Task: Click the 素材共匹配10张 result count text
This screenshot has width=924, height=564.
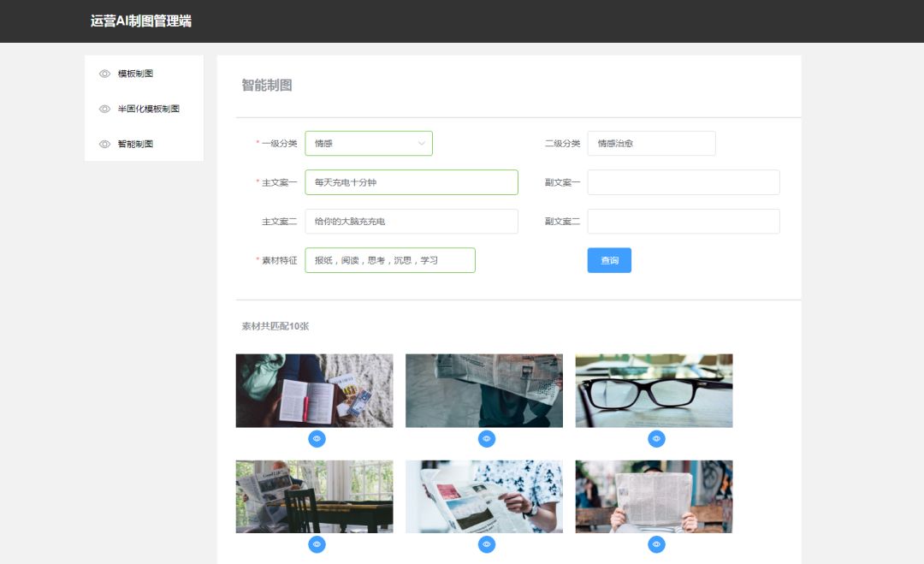Action: tap(275, 326)
